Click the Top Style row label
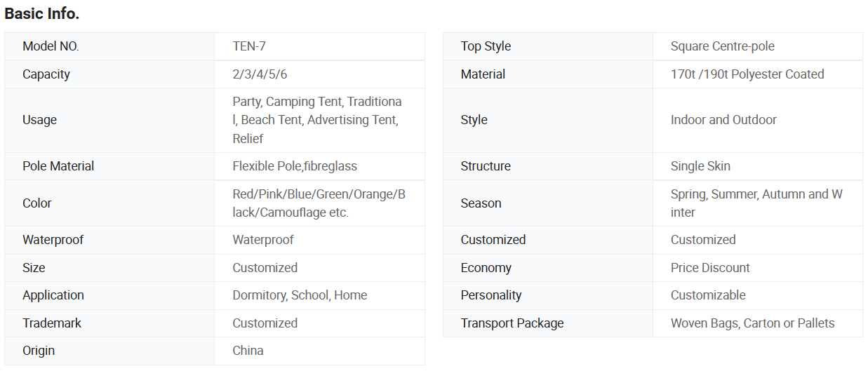868x371 pixels. pyautogui.click(x=486, y=46)
